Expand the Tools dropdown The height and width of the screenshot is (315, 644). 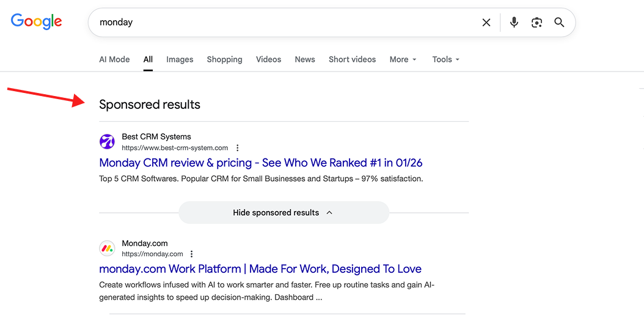pyautogui.click(x=445, y=59)
